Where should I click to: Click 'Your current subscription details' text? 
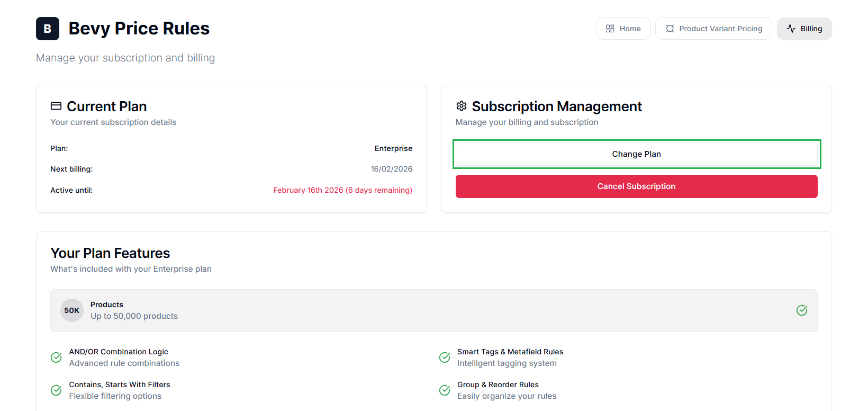(113, 122)
